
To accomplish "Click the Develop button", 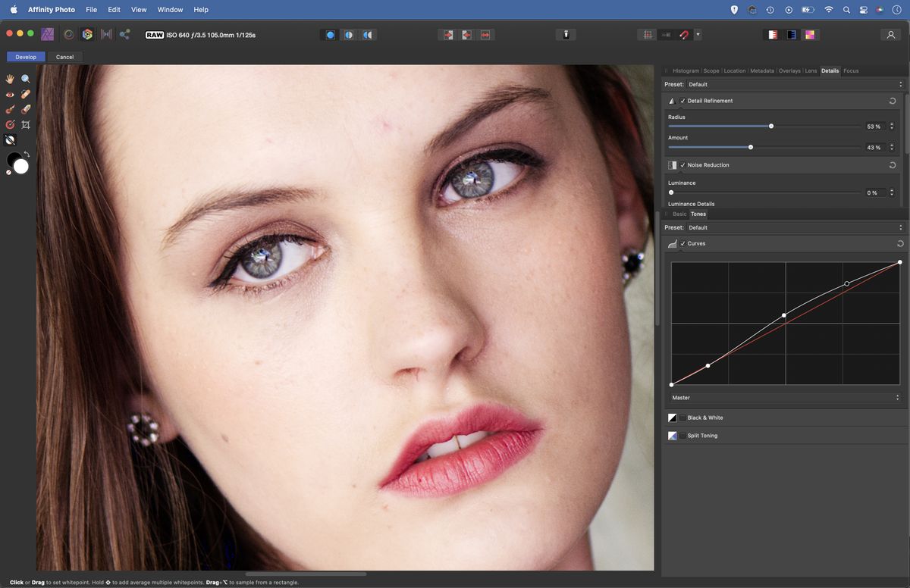I will 25,57.
